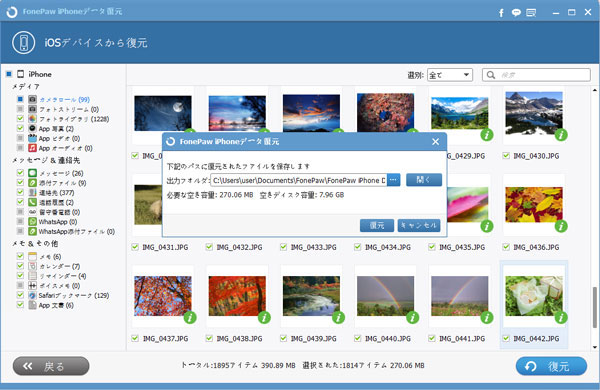
Task: Click the info badge on IMG_0442.JPG
Action: 561,317
